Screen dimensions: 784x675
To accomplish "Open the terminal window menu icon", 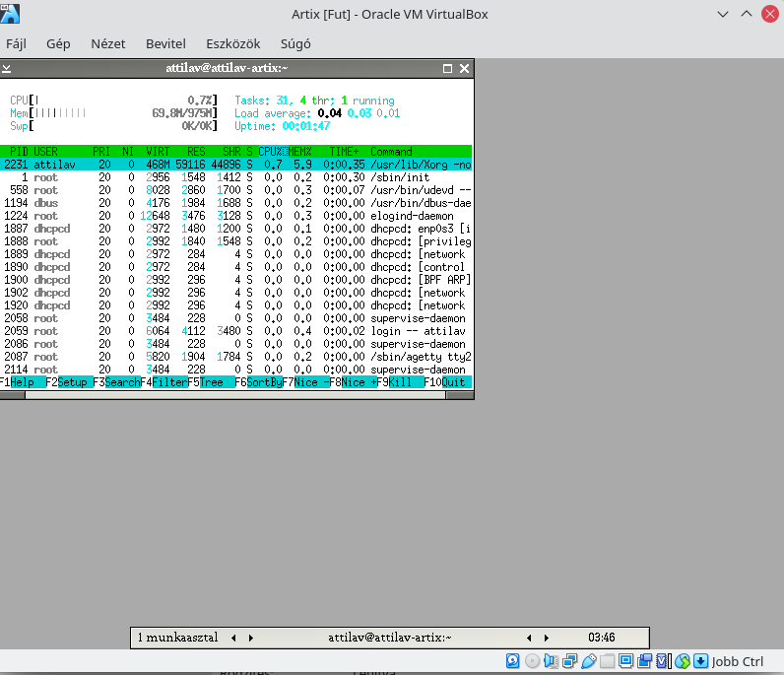I will pos(7,69).
